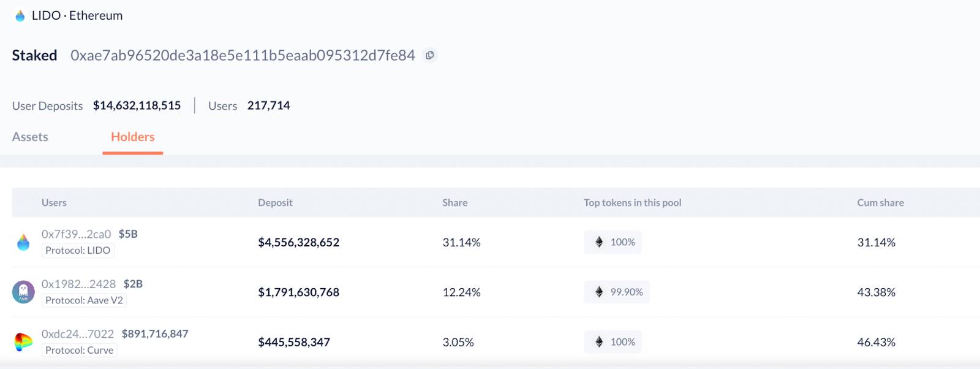Click the 100% token badge for Curve holder
Image resolution: width=980 pixels, height=369 pixels.
(x=612, y=342)
